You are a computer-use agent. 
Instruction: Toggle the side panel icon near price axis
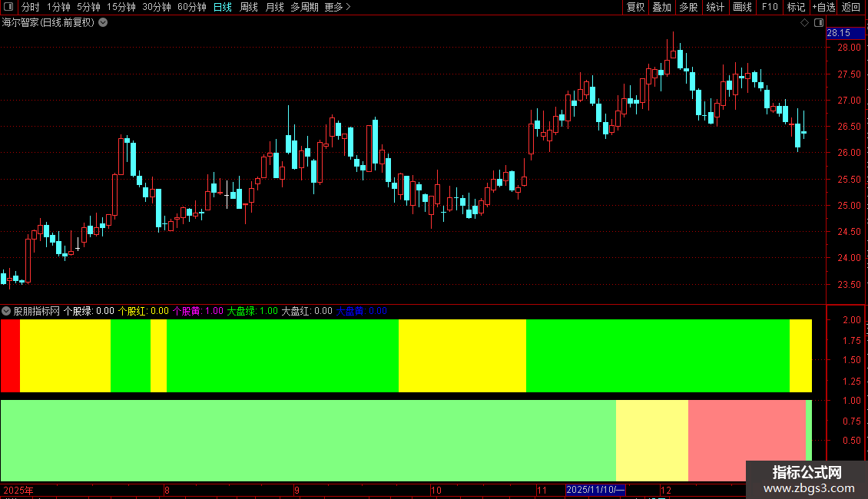pyautogui.click(x=819, y=23)
